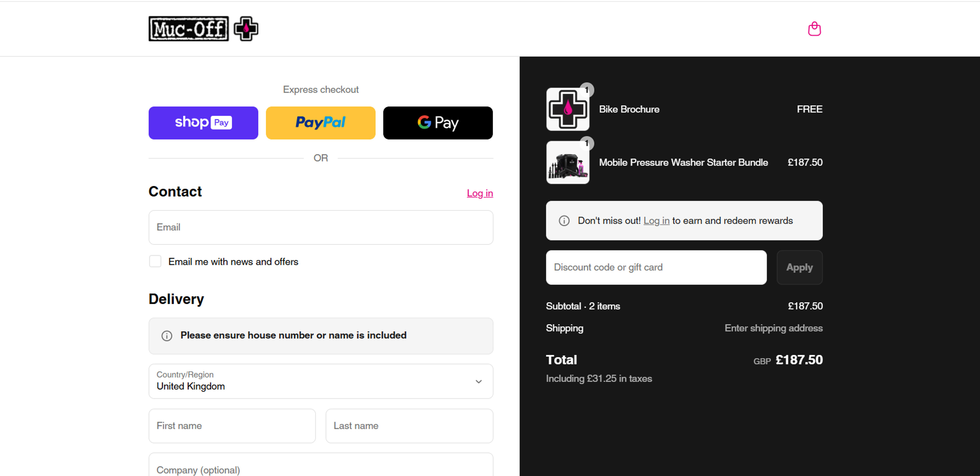Image resolution: width=980 pixels, height=476 pixels.
Task: Click the Express checkout heading
Action: 321,89
